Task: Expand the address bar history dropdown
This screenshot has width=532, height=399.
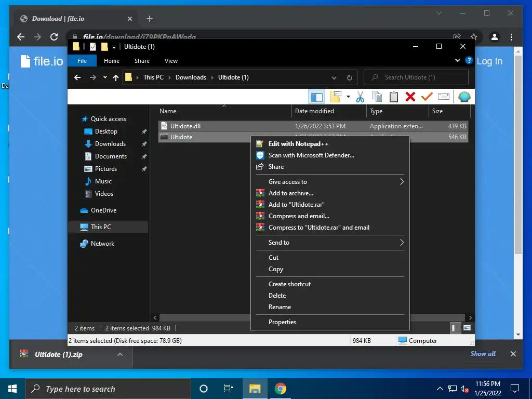Action: (x=334, y=78)
